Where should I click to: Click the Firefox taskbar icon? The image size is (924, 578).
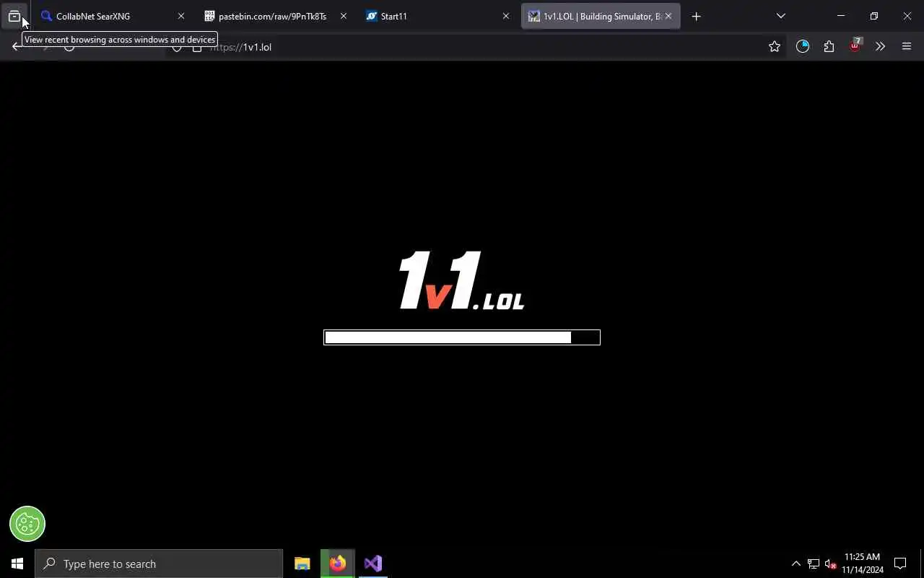coord(338,564)
